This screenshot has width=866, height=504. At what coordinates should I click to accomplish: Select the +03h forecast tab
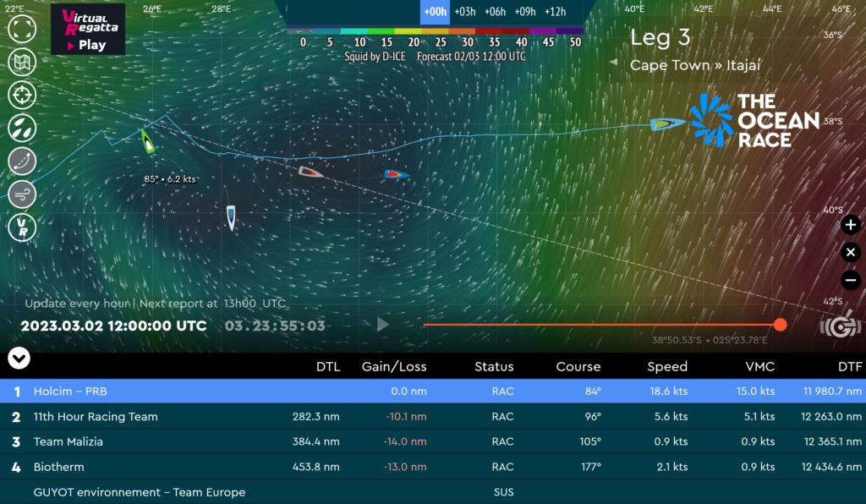pyautogui.click(x=465, y=12)
